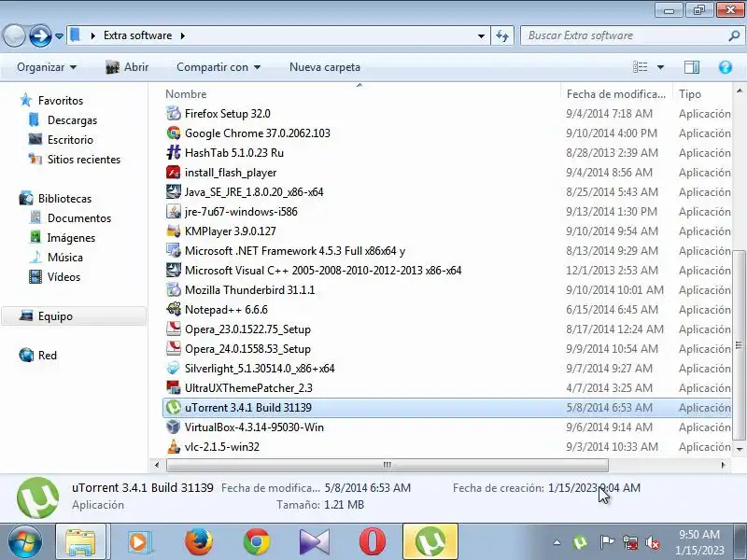Click Abrir in the toolbar
Screen dimensions: 747x560
pos(127,67)
